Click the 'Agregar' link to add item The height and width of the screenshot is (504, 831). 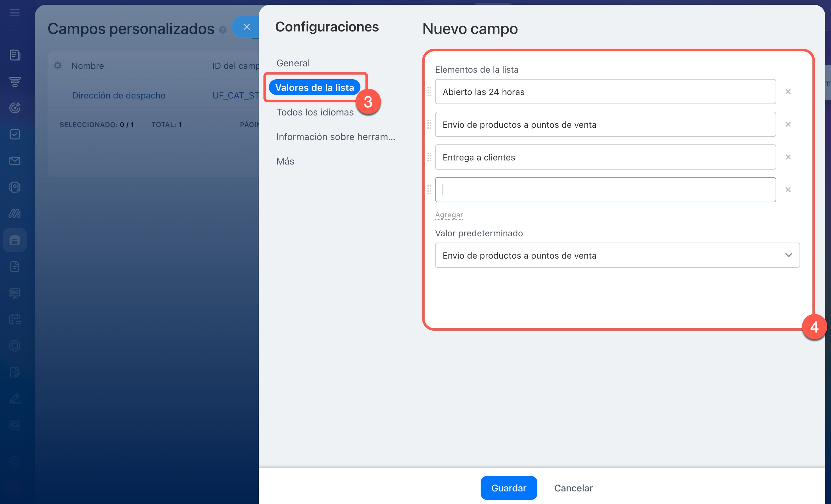coord(449,215)
